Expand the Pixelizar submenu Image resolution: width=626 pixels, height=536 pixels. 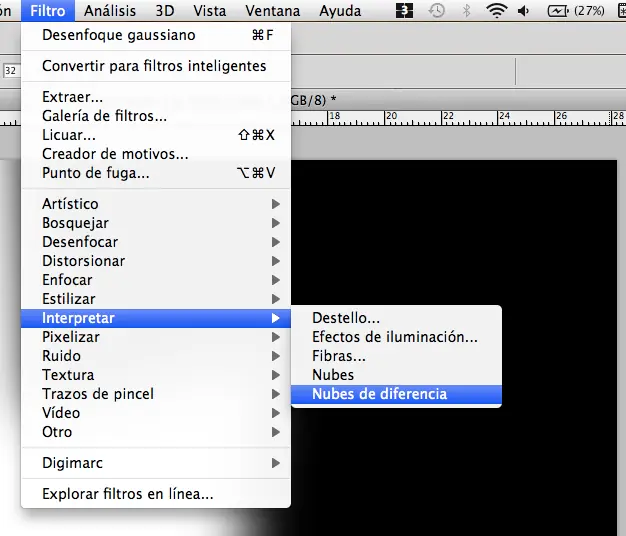[156, 337]
